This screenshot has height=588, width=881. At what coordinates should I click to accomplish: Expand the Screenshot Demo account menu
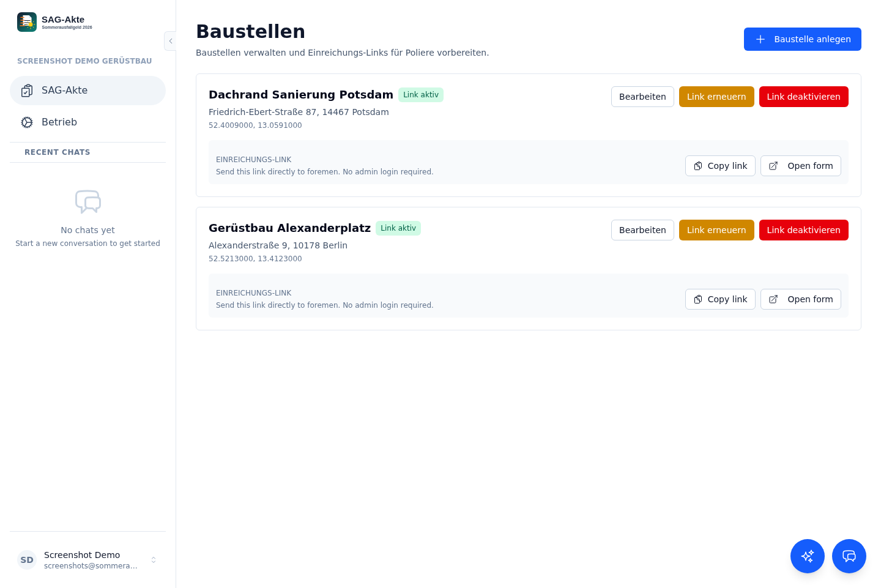pyautogui.click(x=87, y=560)
